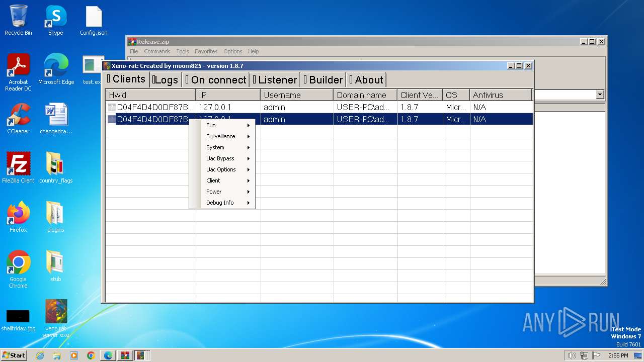The height and width of the screenshot is (362, 644).
Task: Launch Firefox from the desktop
Action: 18,217
